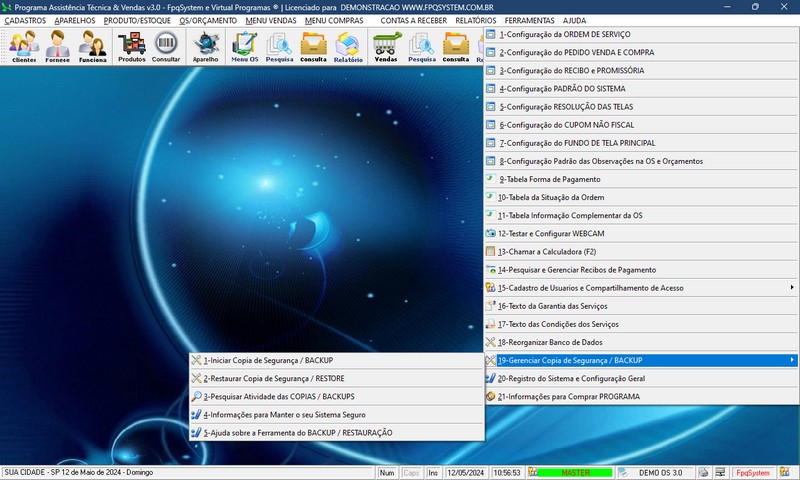Click the green MASTER user indicator
Viewport: 800px width, 480px height.
576,472
